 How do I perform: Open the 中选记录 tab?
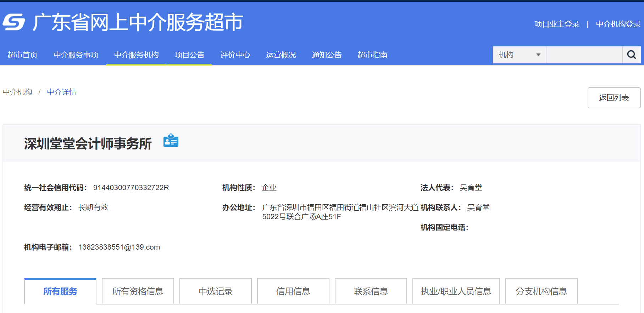point(216,291)
